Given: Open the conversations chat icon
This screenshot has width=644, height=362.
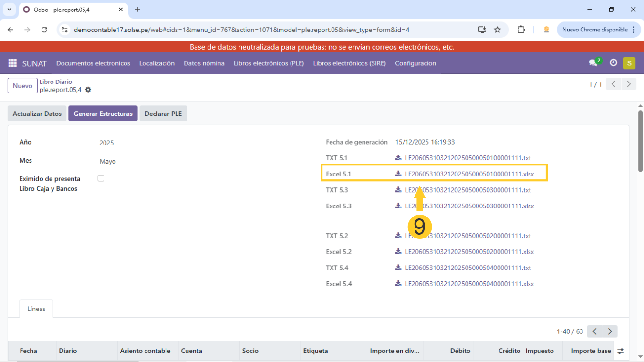Looking at the screenshot, I should [593, 63].
